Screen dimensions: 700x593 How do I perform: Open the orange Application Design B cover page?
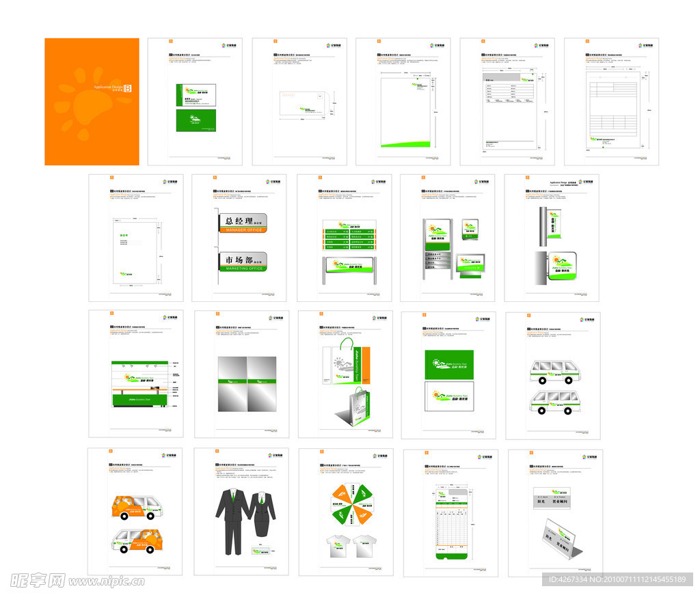click(92, 102)
